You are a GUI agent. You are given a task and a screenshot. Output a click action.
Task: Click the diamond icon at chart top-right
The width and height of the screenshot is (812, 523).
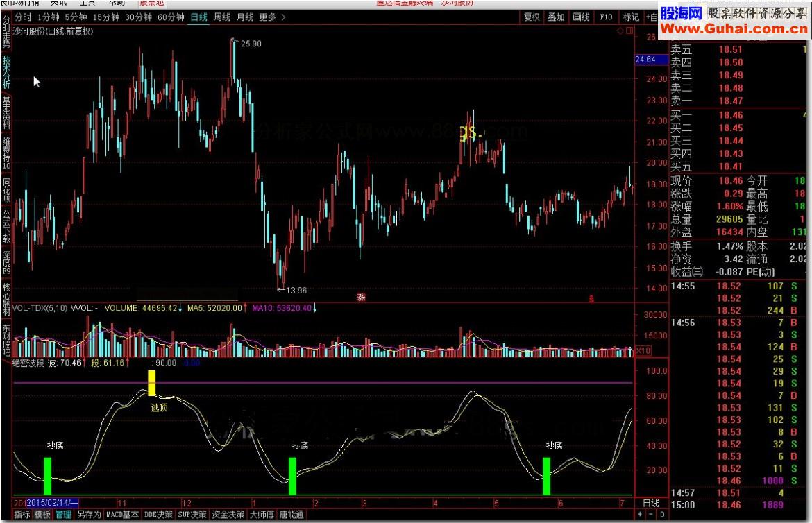(x=620, y=31)
